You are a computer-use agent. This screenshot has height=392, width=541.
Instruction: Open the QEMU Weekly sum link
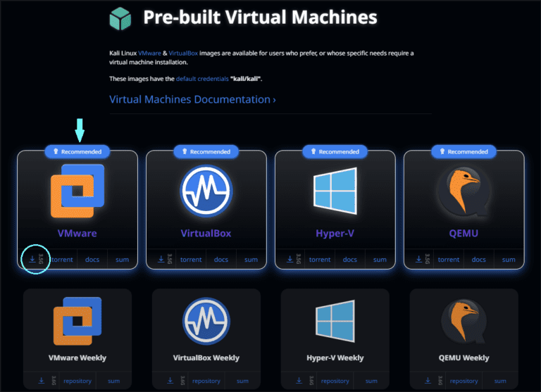tap(500, 381)
